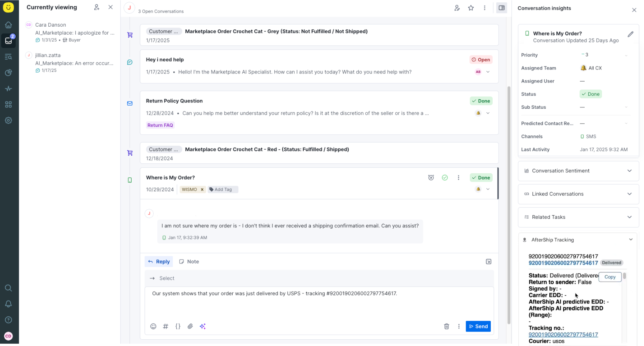Viewport: 644px width, 346px height.
Task: Click the add customer icon beside Currently viewing
Action: 97,7
